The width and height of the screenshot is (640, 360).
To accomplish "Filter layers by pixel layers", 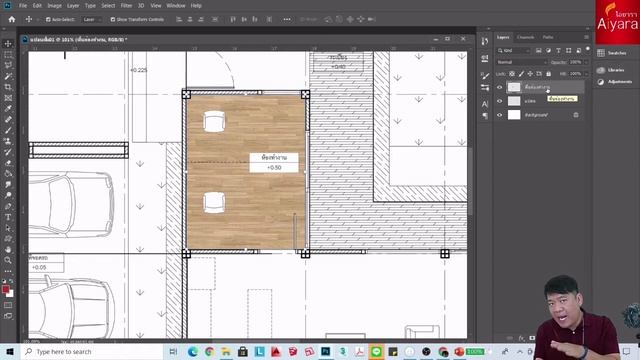I will pos(538,50).
